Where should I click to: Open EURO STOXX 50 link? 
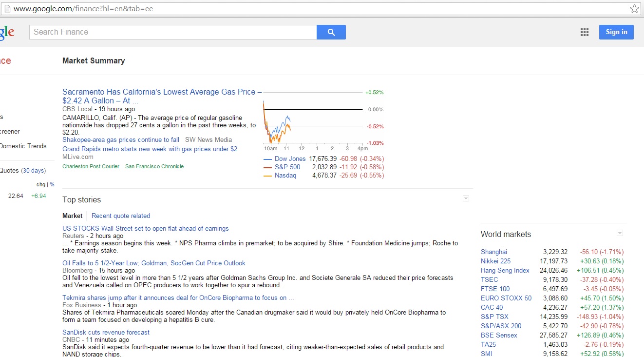[506, 298]
